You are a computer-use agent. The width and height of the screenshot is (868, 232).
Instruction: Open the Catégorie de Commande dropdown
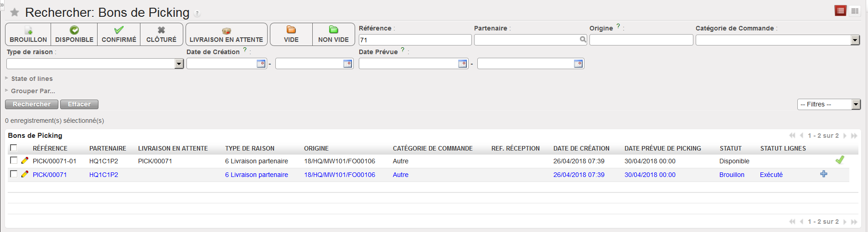[x=855, y=40]
